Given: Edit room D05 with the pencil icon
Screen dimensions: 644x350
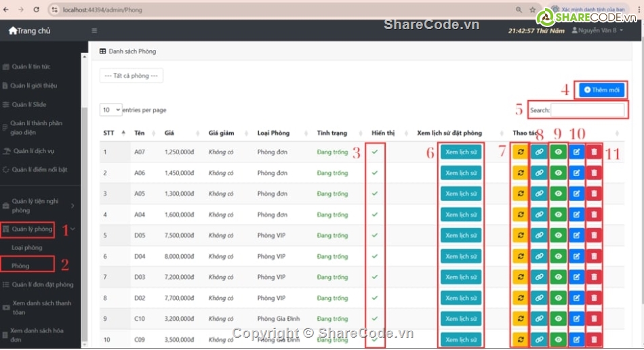Looking at the screenshot, I should [x=577, y=236].
